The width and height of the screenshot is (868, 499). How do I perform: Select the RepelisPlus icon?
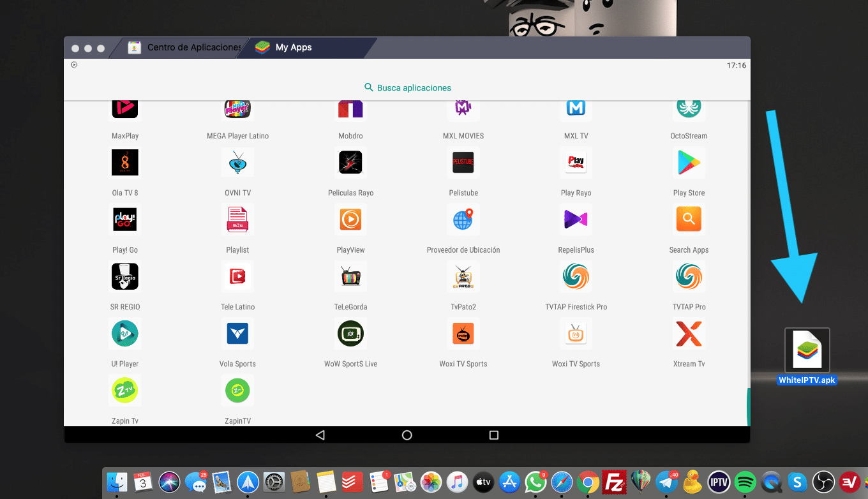(576, 220)
